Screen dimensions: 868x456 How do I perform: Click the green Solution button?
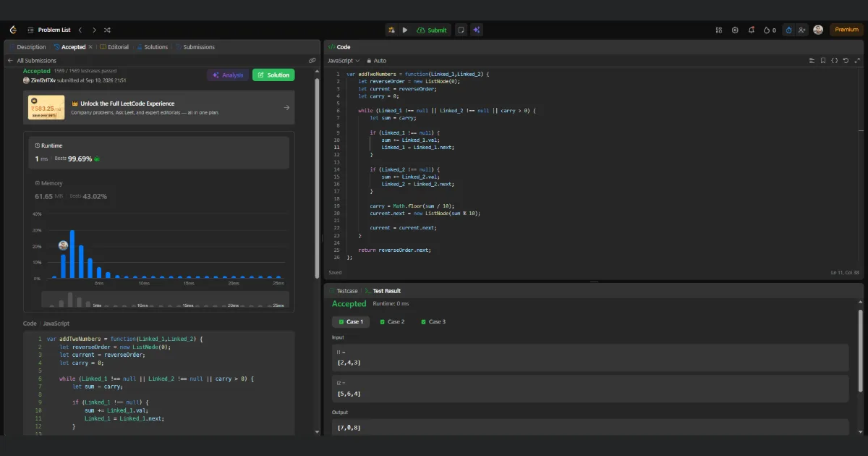[273, 75]
